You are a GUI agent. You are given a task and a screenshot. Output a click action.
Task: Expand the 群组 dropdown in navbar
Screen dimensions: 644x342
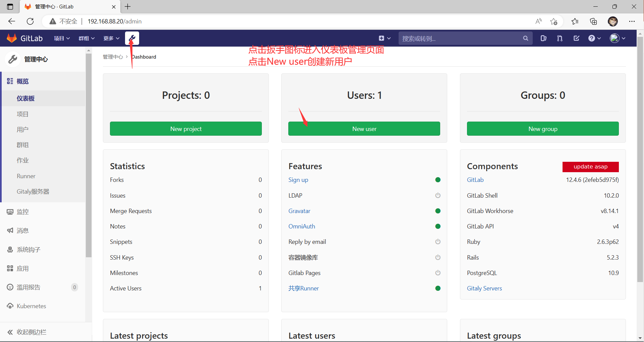[86, 39]
